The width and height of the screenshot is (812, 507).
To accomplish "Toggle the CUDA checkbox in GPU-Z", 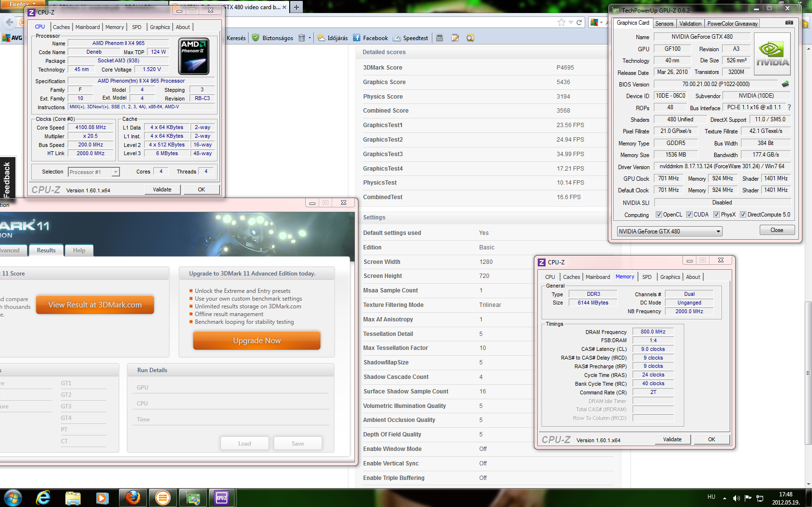I will [x=689, y=215].
